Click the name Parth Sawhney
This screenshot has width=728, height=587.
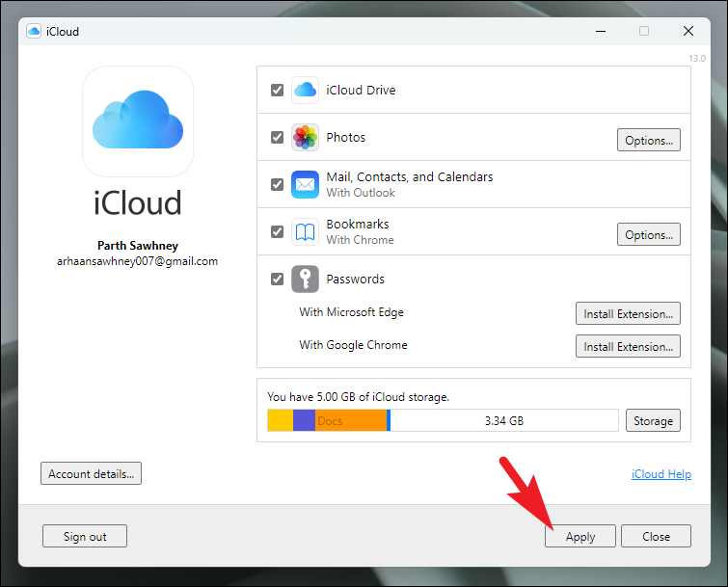tap(138, 246)
